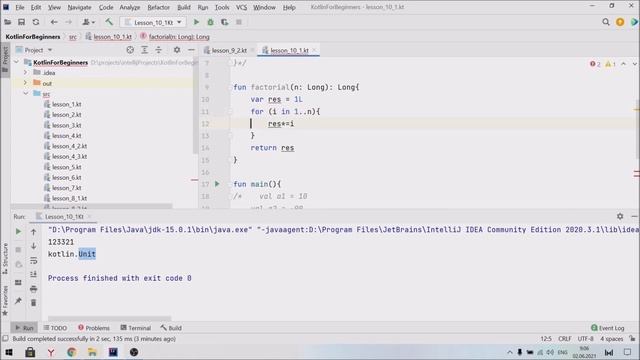Select lesson_8_1.kt in project tree

coord(69,198)
